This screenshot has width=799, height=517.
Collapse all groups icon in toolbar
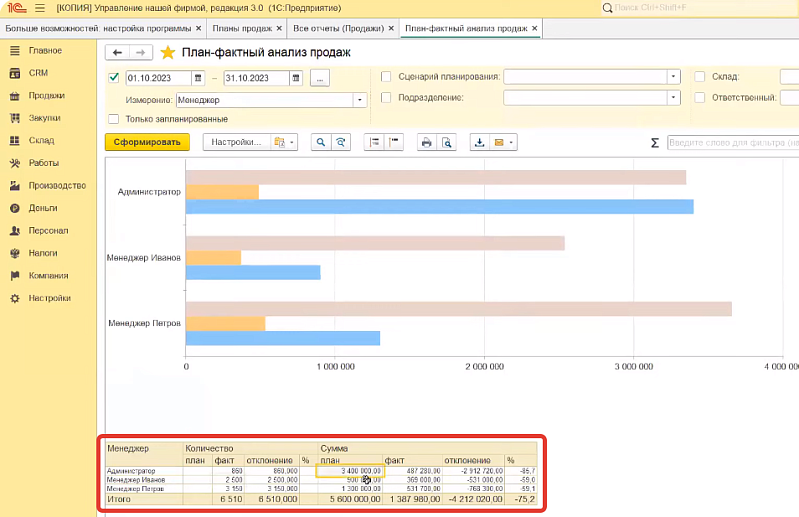(x=394, y=142)
